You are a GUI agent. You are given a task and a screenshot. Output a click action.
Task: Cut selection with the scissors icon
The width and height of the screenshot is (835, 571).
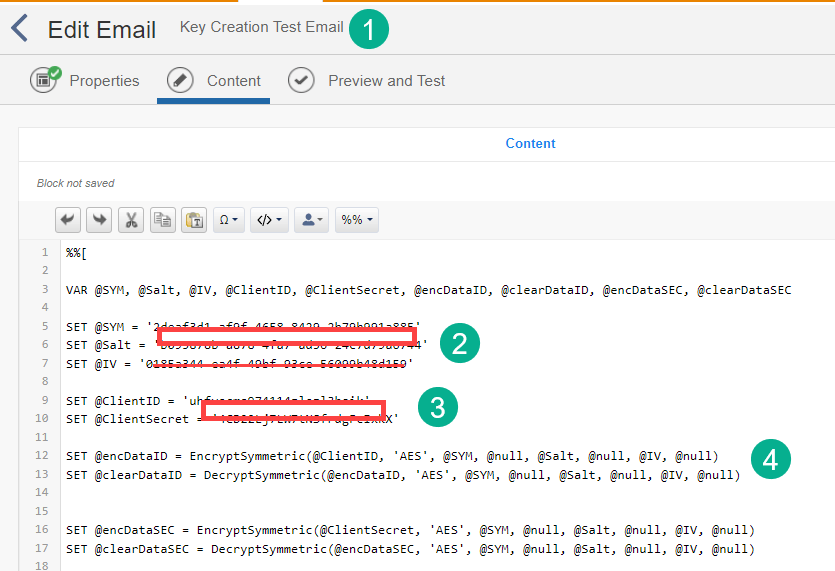click(x=131, y=220)
